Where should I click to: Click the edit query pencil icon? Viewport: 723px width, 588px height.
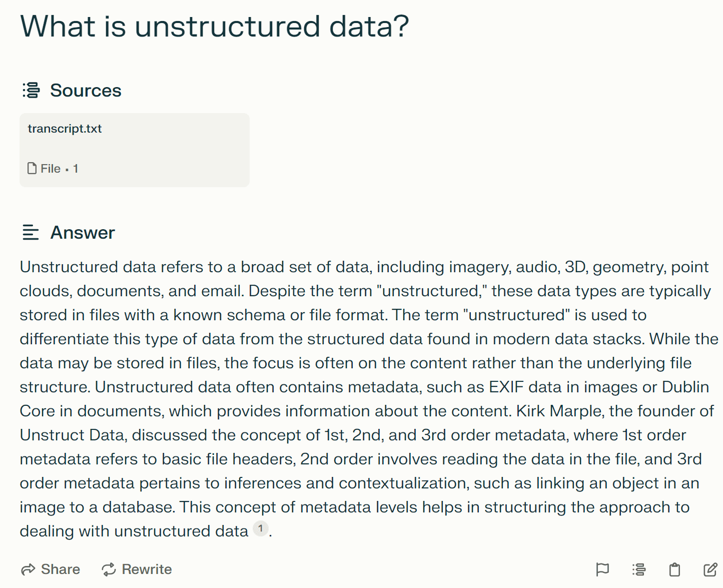710,569
